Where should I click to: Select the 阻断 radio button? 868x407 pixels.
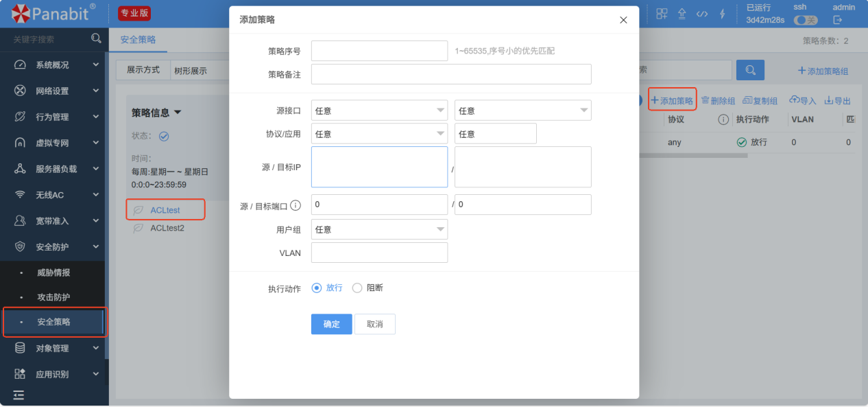pyautogui.click(x=357, y=288)
